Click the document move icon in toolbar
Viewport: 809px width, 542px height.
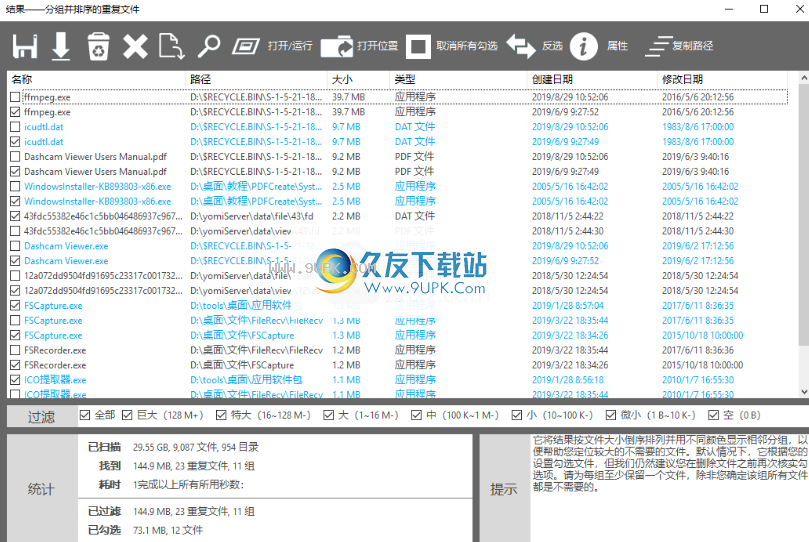(172, 46)
